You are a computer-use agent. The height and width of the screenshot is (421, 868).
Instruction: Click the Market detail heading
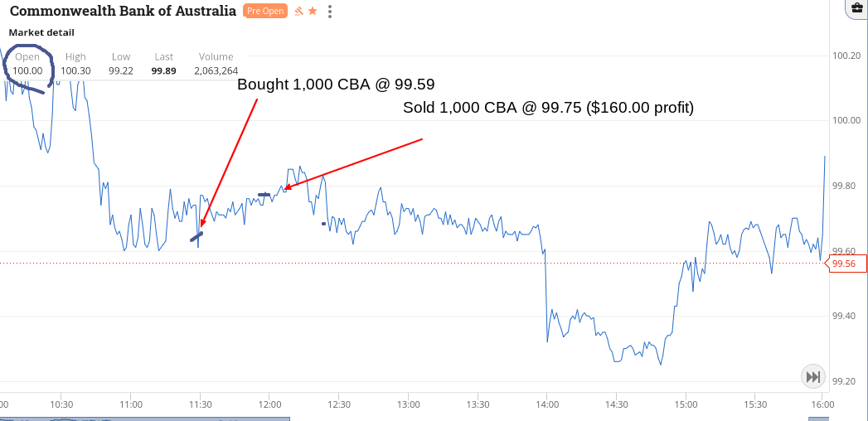41,32
